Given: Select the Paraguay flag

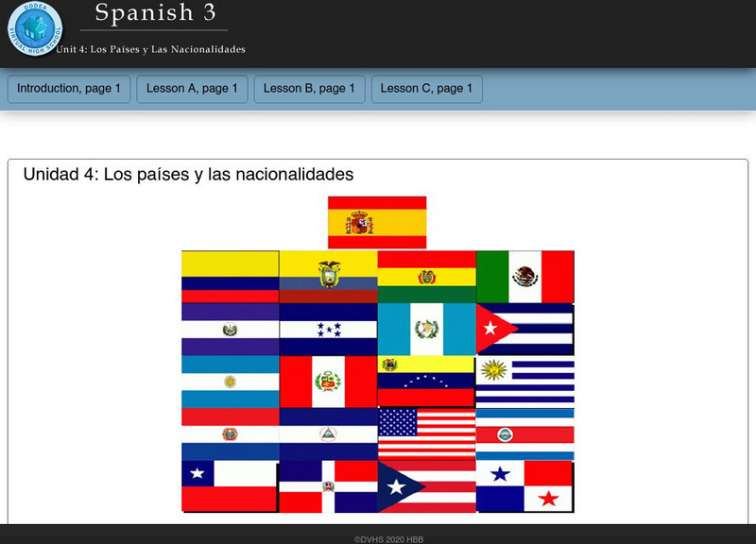Looking at the screenshot, I should [x=231, y=434].
